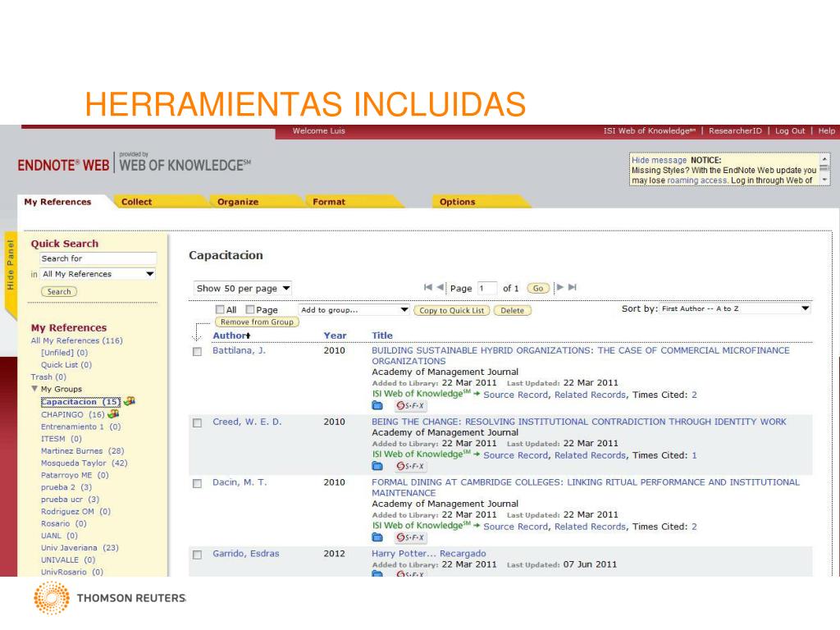
Task: Click the Title column header
Action: 382,336
